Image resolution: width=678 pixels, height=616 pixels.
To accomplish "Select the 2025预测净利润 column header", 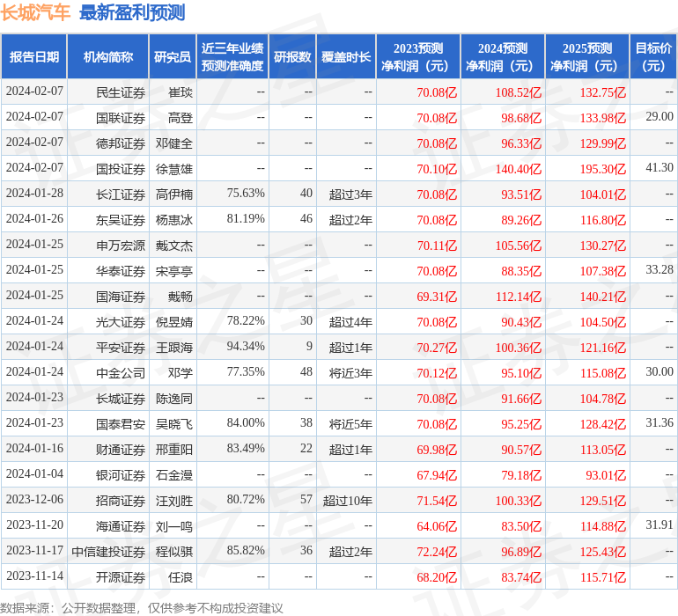I will (x=587, y=57).
